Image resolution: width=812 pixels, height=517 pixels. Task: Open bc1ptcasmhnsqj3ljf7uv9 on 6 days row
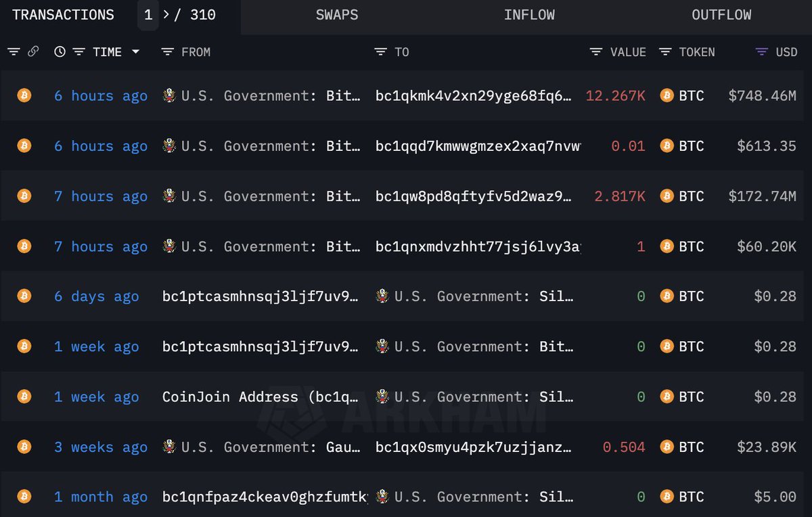pyautogui.click(x=261, y=297)
